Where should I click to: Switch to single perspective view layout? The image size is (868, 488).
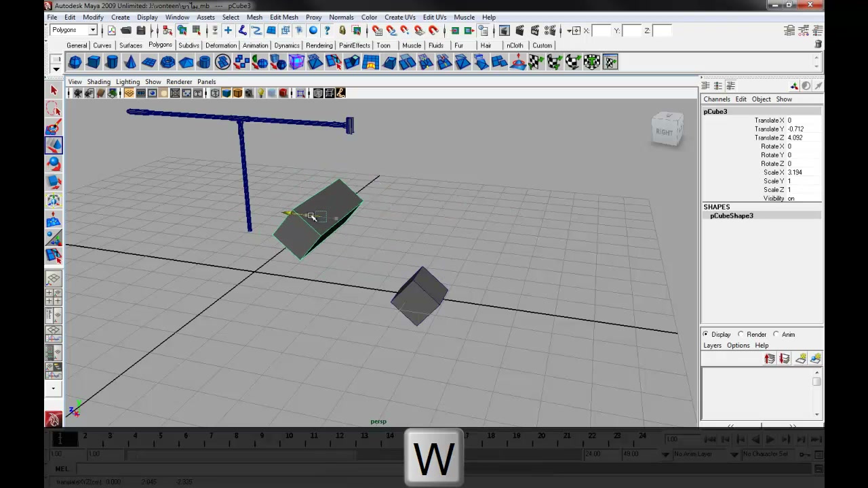[x=54, y=279]
